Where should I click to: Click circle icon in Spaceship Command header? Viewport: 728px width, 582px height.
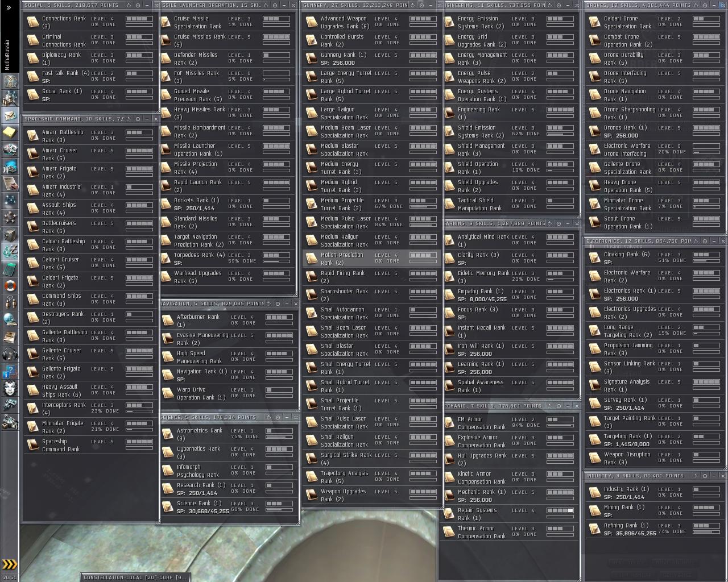pyautogui.click(x=138, y=119)
